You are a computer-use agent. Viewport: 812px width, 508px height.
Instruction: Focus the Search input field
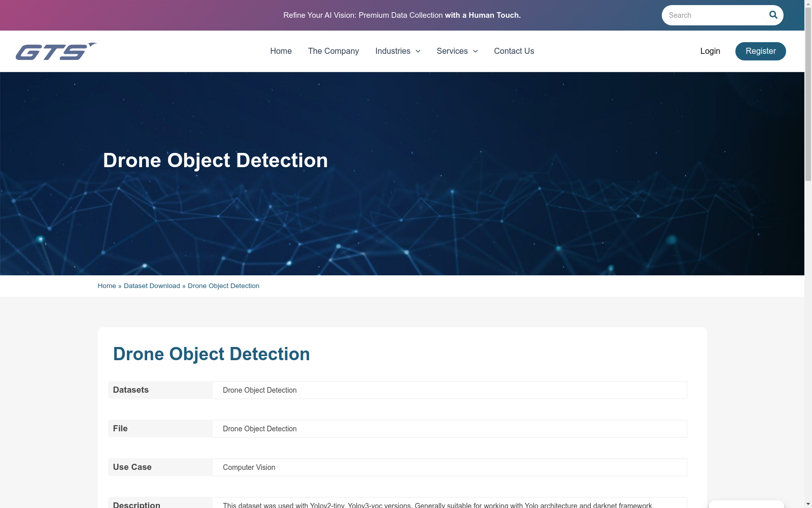pos(715,15)
